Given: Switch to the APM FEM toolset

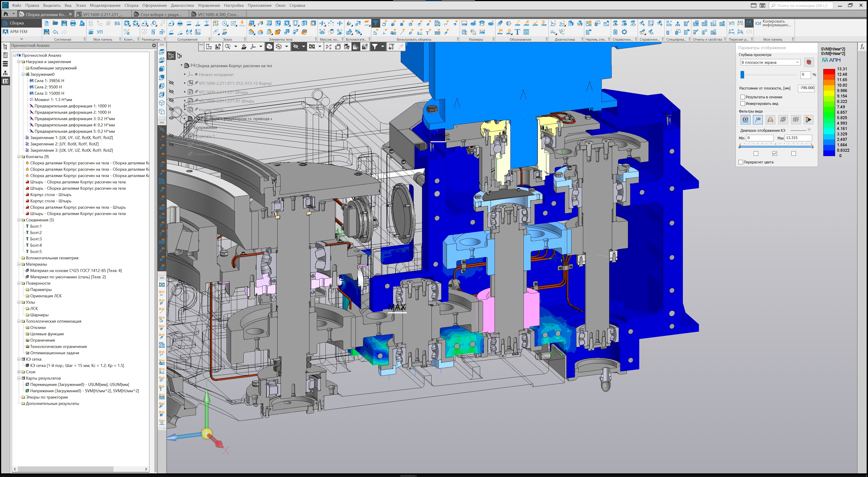Looking at the screenshot, I should pyautogui.click(x=19, y=32).
